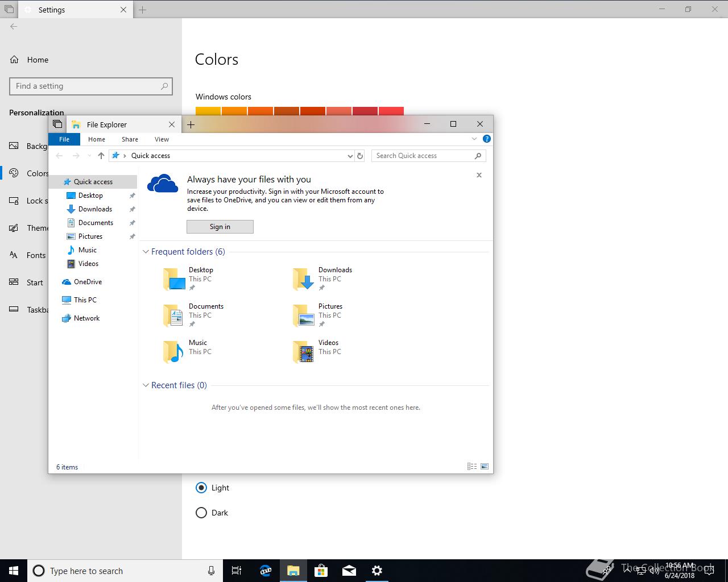
Task: Click the tab set icon of File Explorer window
Action: 57,124
